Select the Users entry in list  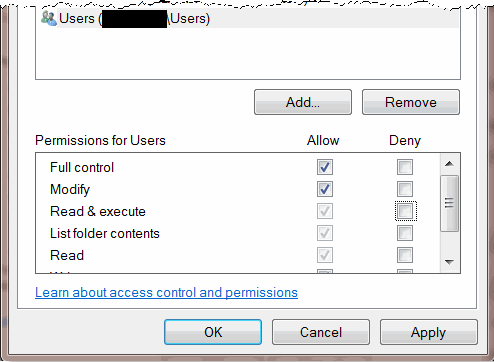click(249, 19)
